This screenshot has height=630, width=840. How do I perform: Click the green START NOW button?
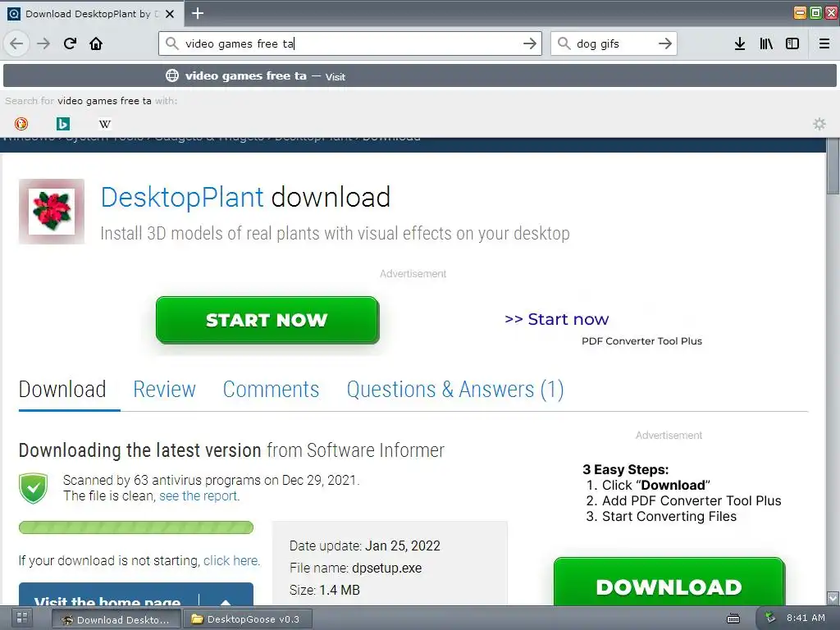click(267, 320)
